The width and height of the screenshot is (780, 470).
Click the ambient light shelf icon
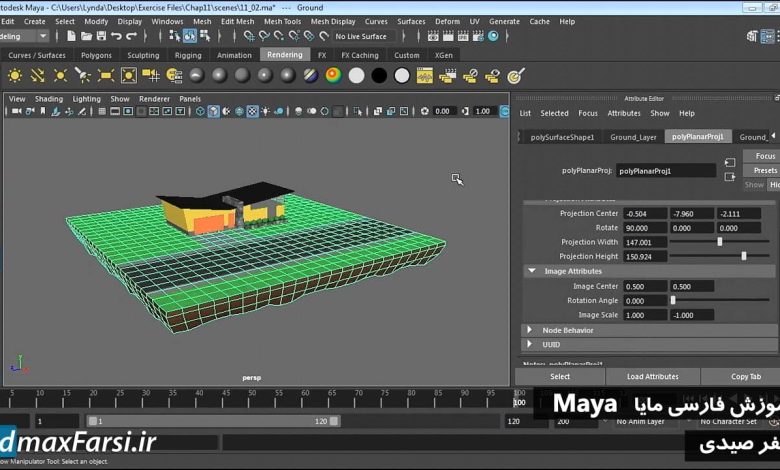click(x=15, y=75)
